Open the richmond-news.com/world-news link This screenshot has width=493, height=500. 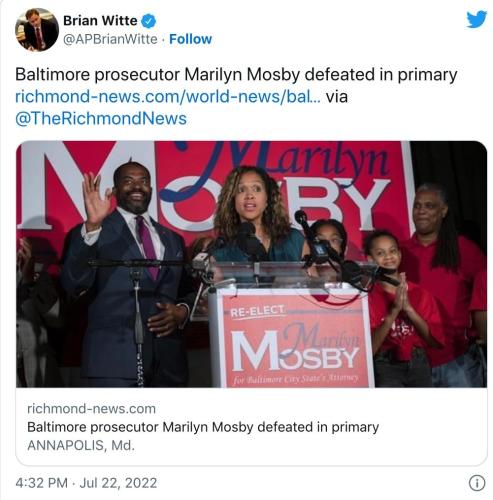(x=168, y=97)
